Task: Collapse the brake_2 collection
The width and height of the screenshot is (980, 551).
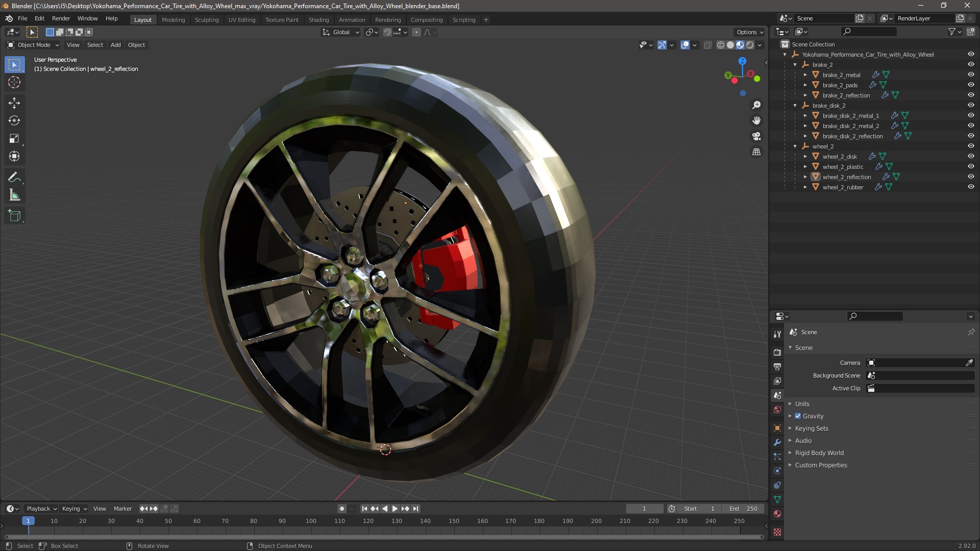Action: [x=795, y=65]
